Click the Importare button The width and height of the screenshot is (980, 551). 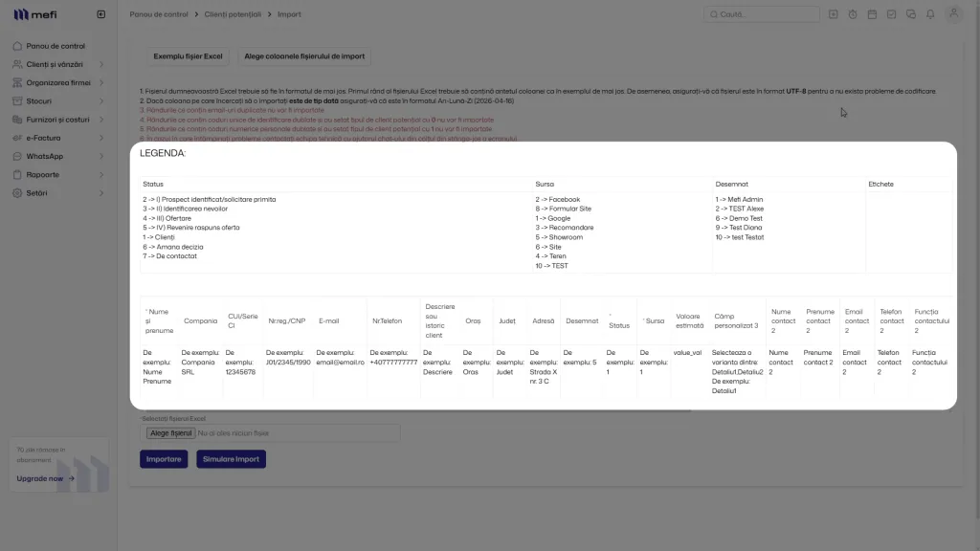click(x=164, y=459)
